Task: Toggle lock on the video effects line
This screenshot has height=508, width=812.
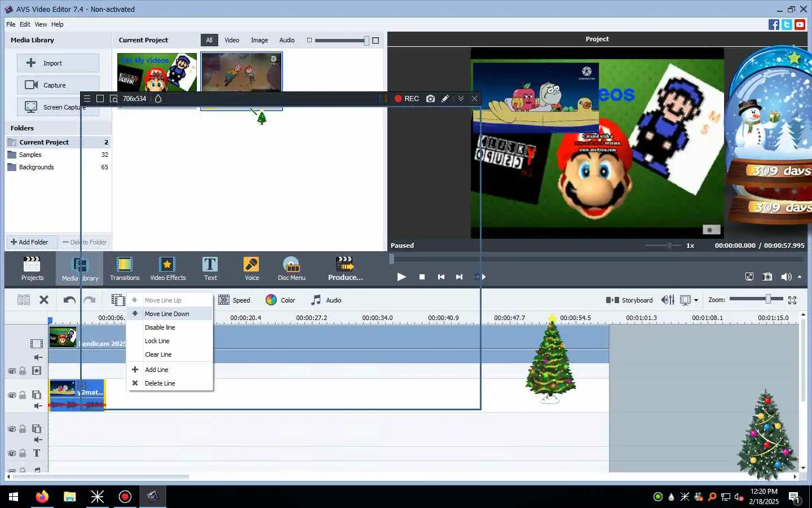Action: 23,371
